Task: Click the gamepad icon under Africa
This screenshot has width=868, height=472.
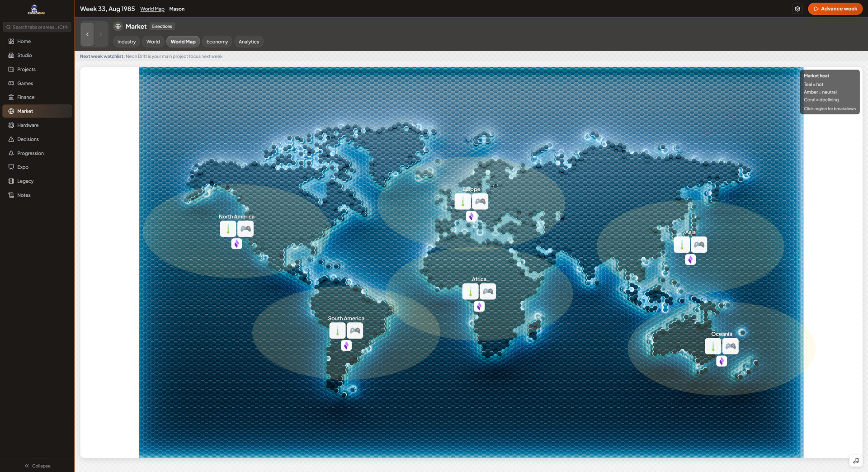Action: tap(488, 292)
